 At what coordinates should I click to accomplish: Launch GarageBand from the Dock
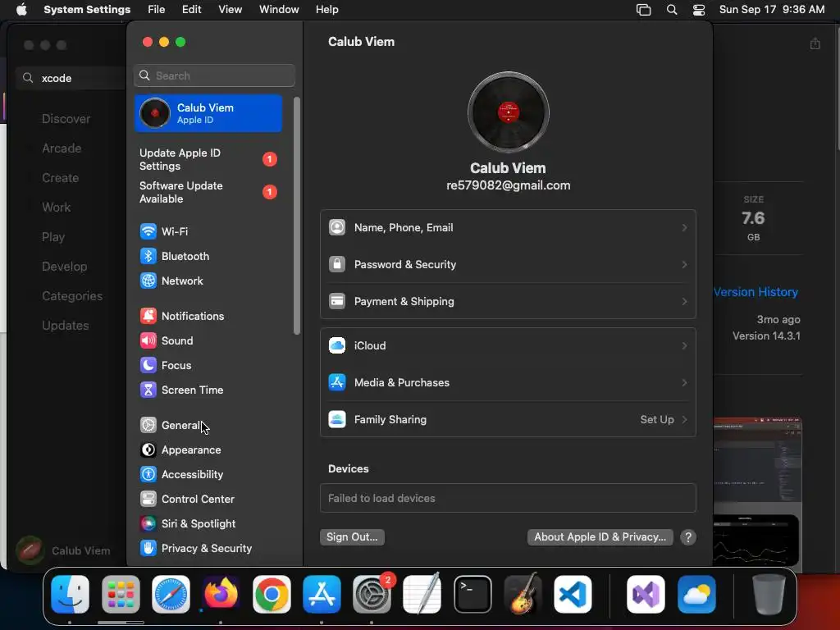coord(523,595)
